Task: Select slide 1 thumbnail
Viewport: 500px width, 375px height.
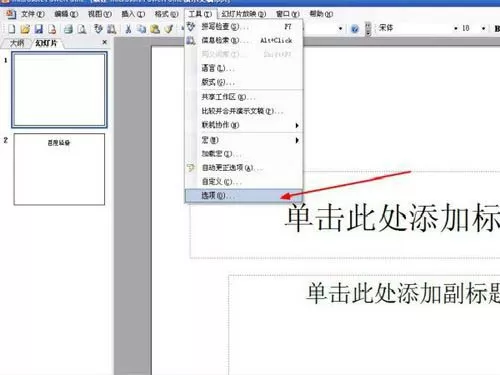Action: [x=59, y=90]
